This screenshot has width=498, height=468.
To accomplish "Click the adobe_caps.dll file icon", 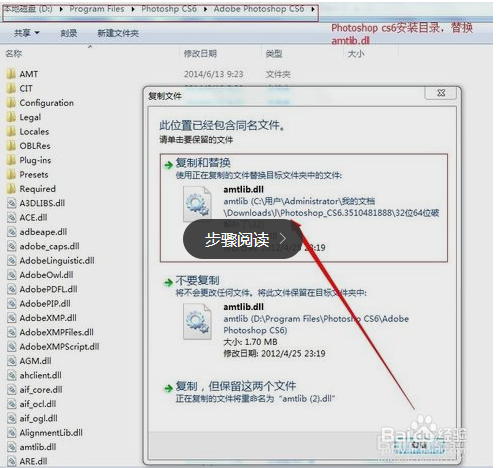I will [12, 246].
